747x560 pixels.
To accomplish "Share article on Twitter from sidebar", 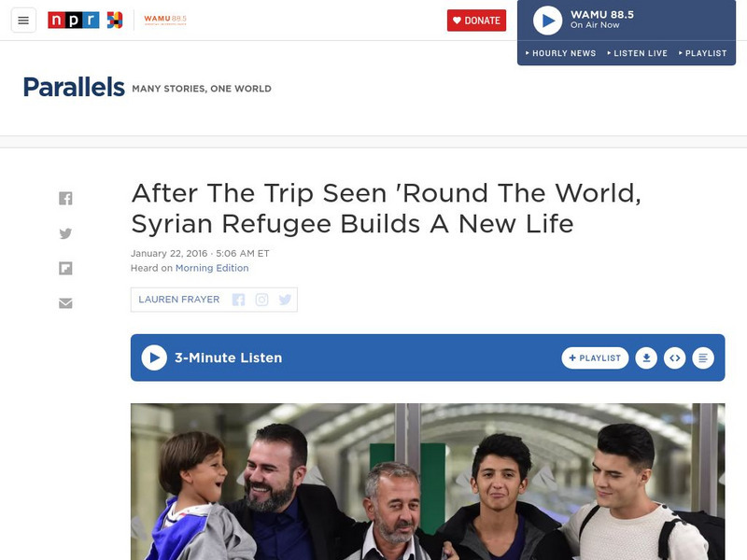I will [x=65, y=233].
